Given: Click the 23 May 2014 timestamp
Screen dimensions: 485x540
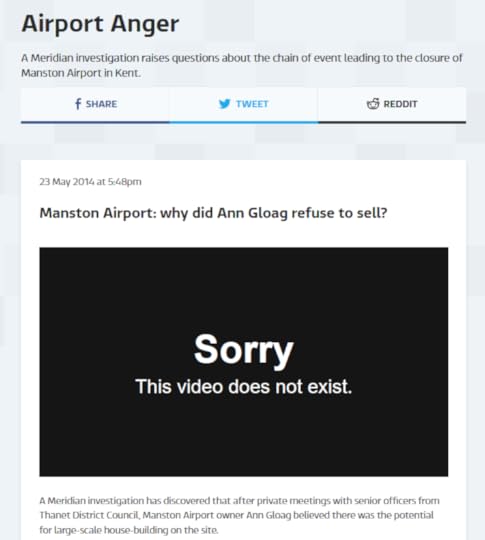Looking at the screenshot, I should (90, 181).
